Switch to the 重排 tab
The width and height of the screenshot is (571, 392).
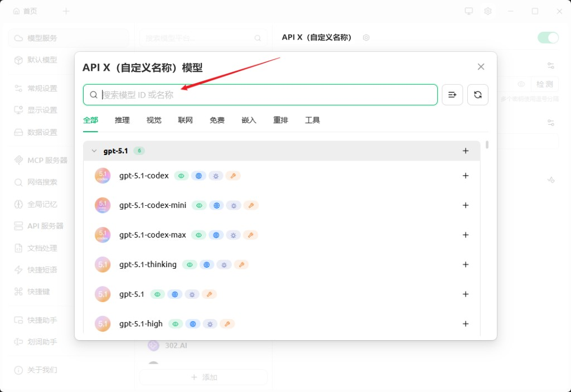click(280, 120)
